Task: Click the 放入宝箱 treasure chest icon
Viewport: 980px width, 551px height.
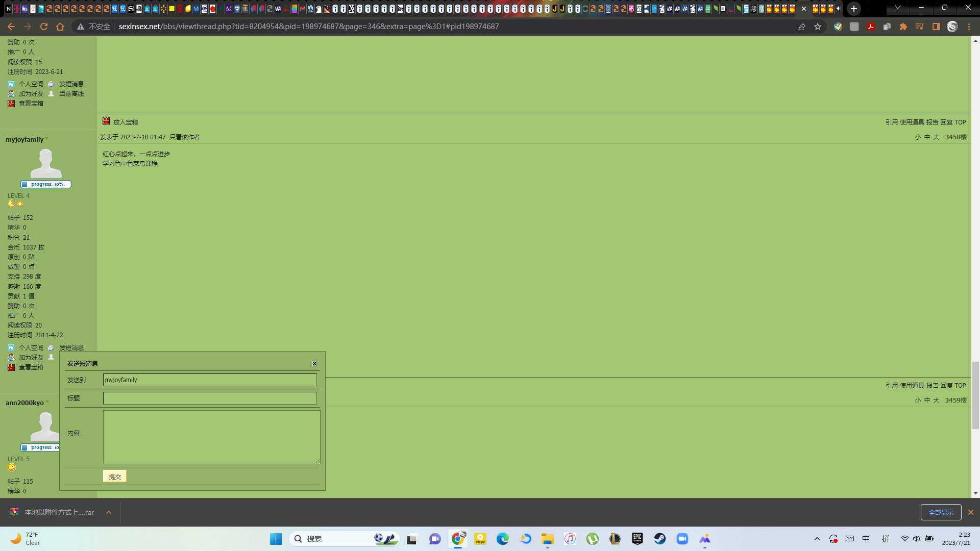Action: (x=106, y=121)
